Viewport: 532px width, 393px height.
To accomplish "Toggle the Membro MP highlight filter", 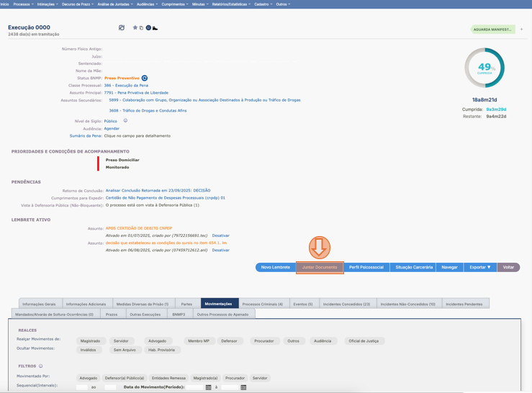I will pos(198,341).
